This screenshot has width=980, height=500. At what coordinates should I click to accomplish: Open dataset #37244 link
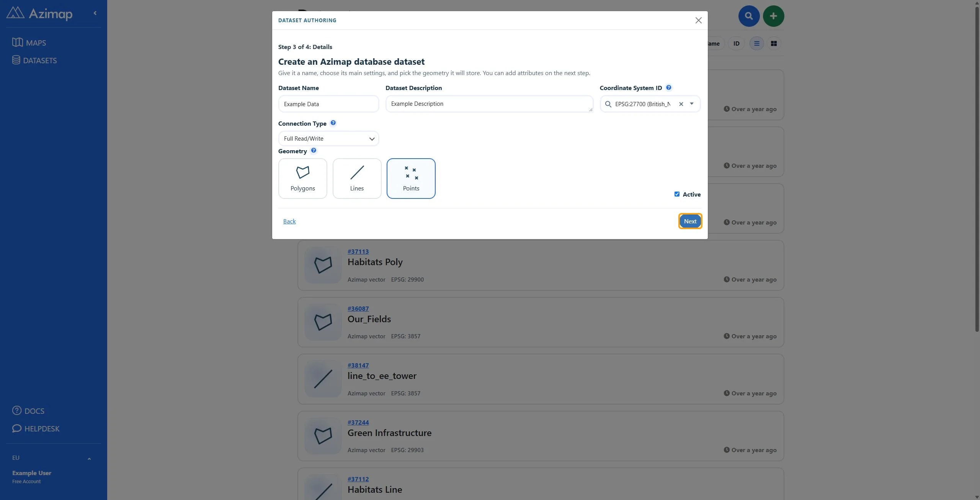(358, 422)
